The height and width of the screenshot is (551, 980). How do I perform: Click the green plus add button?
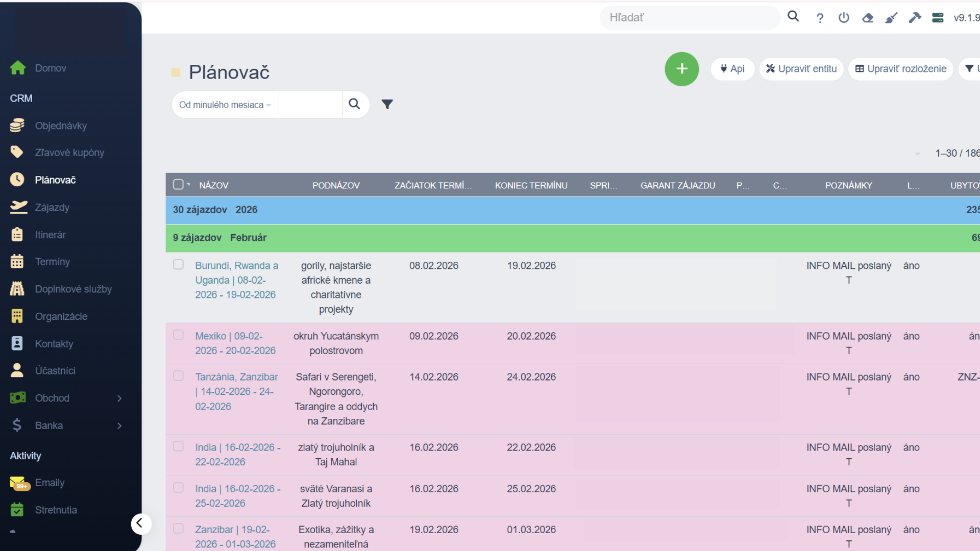point(681,69)
